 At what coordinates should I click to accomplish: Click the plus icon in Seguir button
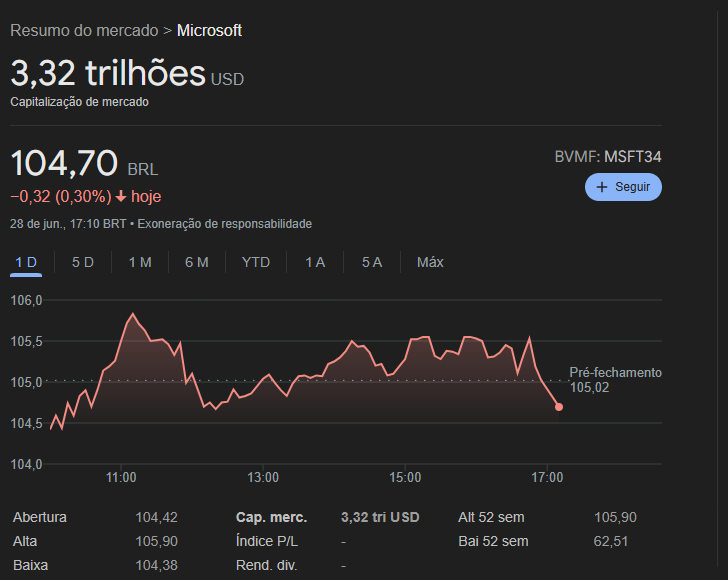602,187
